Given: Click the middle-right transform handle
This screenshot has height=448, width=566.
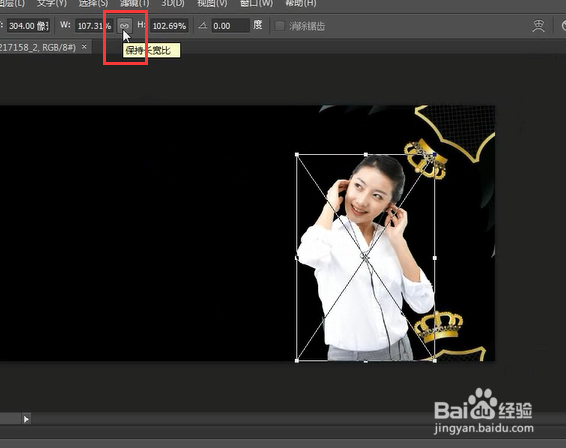Looking at the screenshot, I should click(x=435, y=258).
